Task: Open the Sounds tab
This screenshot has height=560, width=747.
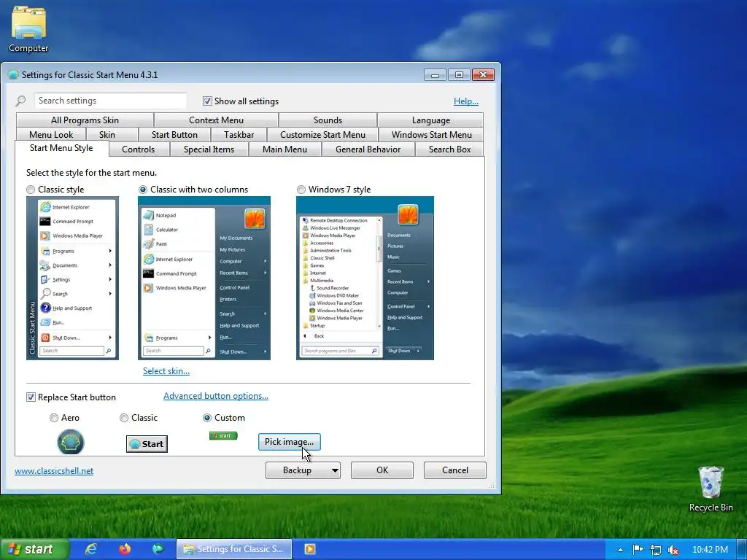Action: [328, 120]
